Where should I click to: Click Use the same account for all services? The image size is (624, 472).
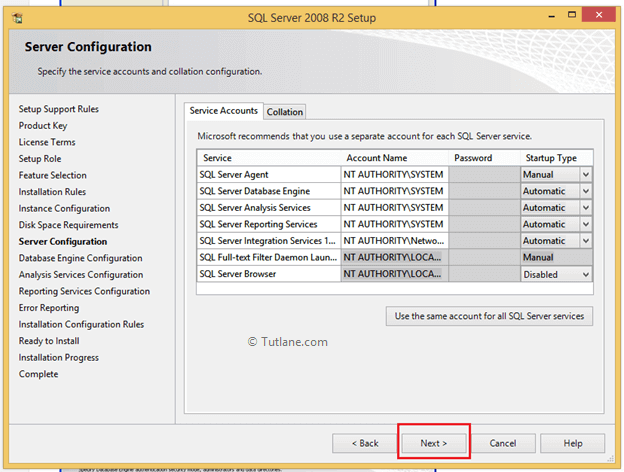pos(489,316)
